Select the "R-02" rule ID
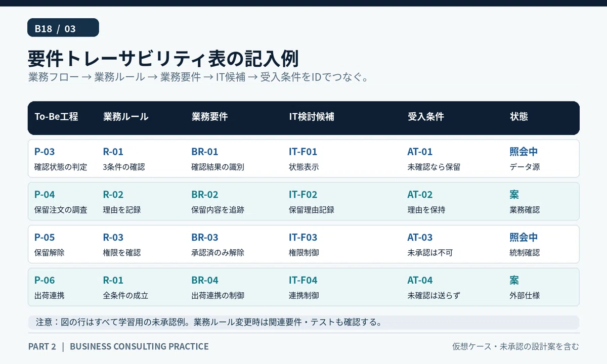 113,195
